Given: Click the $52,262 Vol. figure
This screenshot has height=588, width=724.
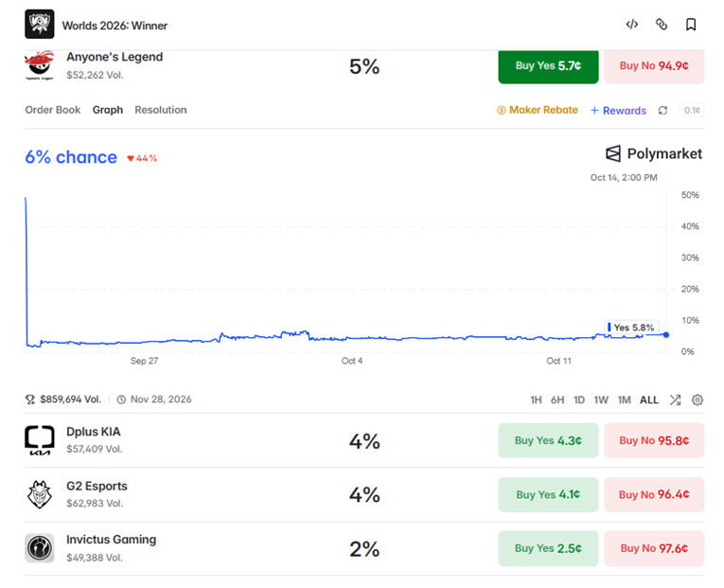Looking at the screenshot, I should [95, 76].
